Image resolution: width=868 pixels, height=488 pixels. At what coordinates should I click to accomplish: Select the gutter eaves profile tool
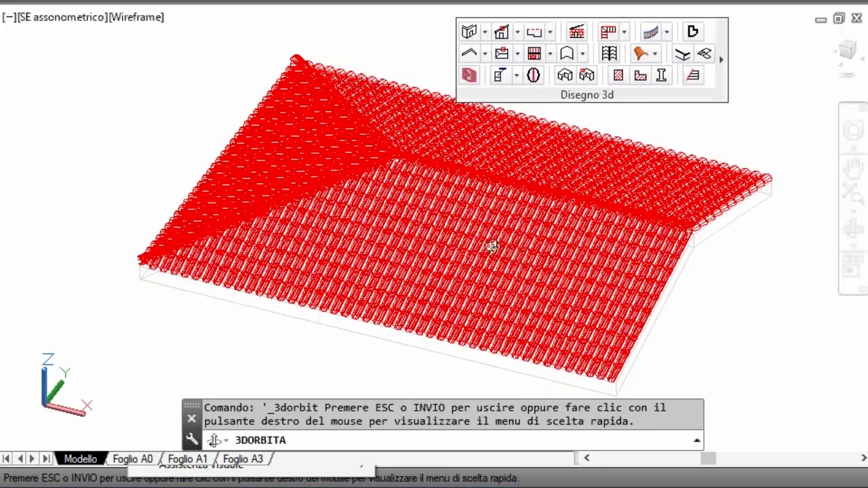point(683,54)
